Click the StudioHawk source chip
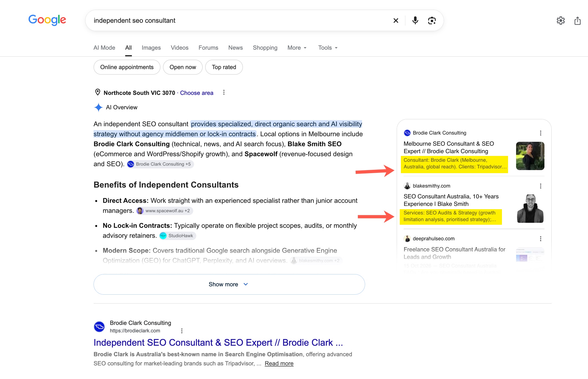 [x=178, y=236]
